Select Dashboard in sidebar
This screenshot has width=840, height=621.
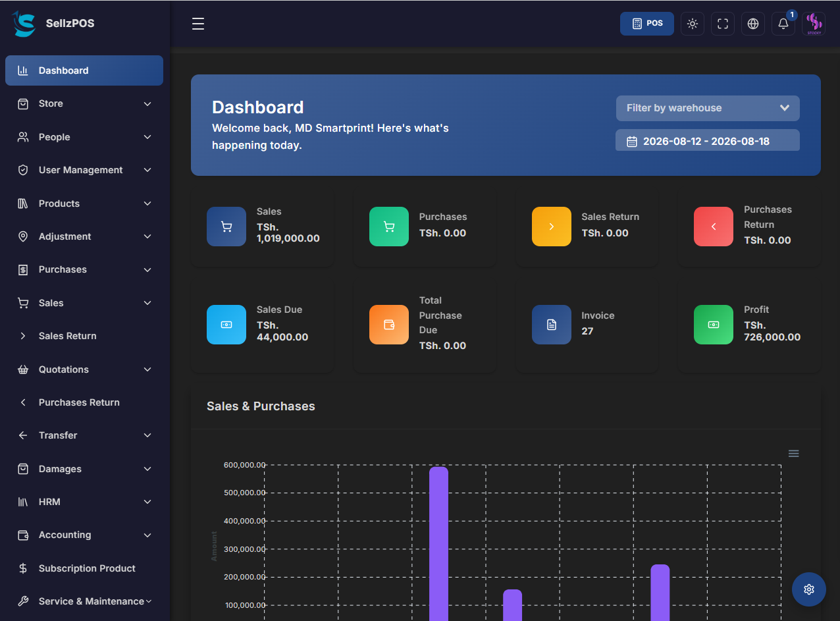pyautogui.click(x=84, y=70)
